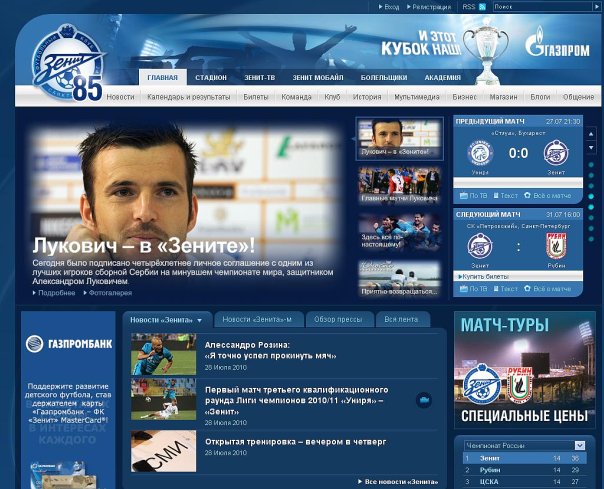Open 'Всё о матче' for next match
Screen dimensions: 604x489
pos(555,289)
